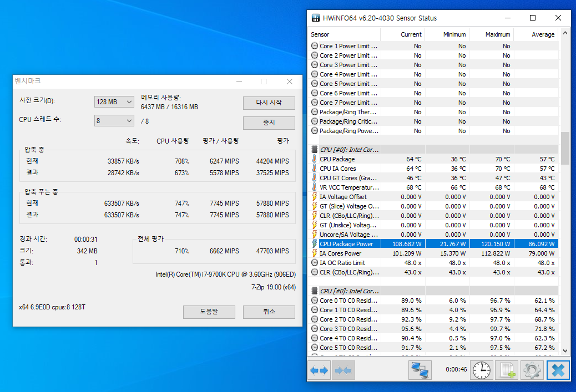576x392 pixels.
Task: Click the Sensor column header
Action: click(x=344, y=34)
